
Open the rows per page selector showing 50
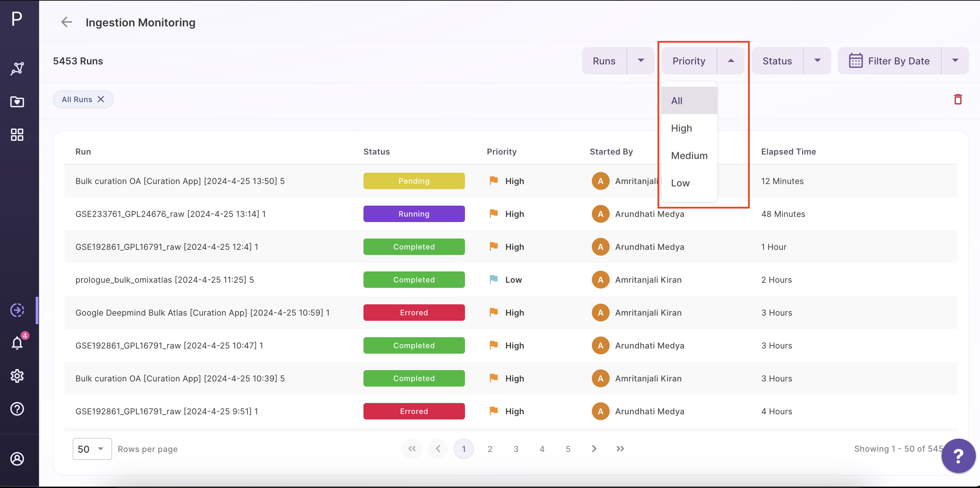tap(92, 449)
